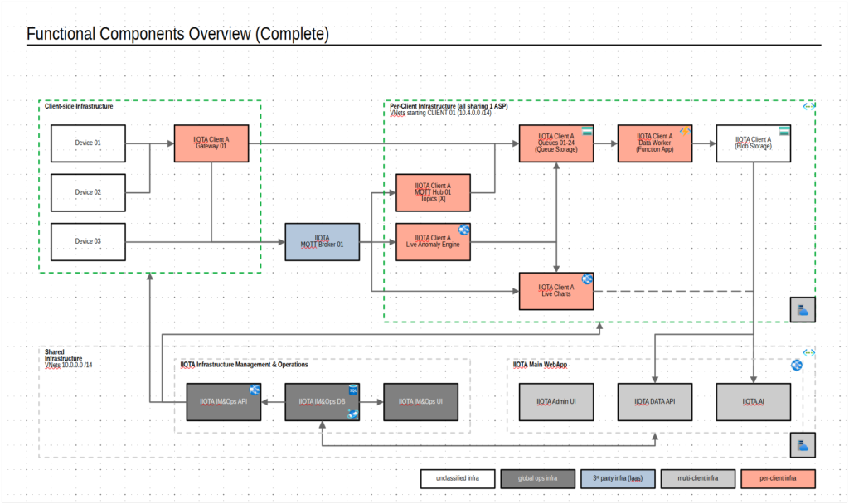Click the web app icon on IM&Ops API box
The height and width of the screenshot is (504, 849).
coord(255,389)
